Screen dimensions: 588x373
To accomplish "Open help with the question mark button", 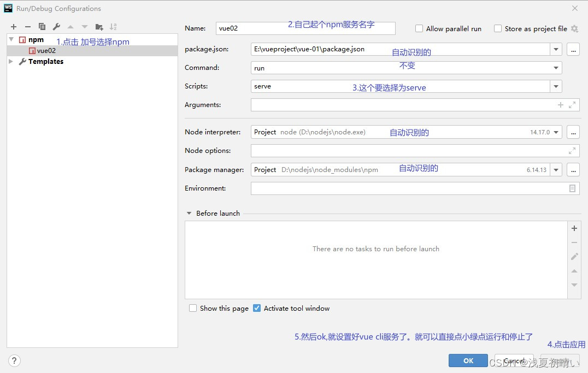I will tap(14, 360).
